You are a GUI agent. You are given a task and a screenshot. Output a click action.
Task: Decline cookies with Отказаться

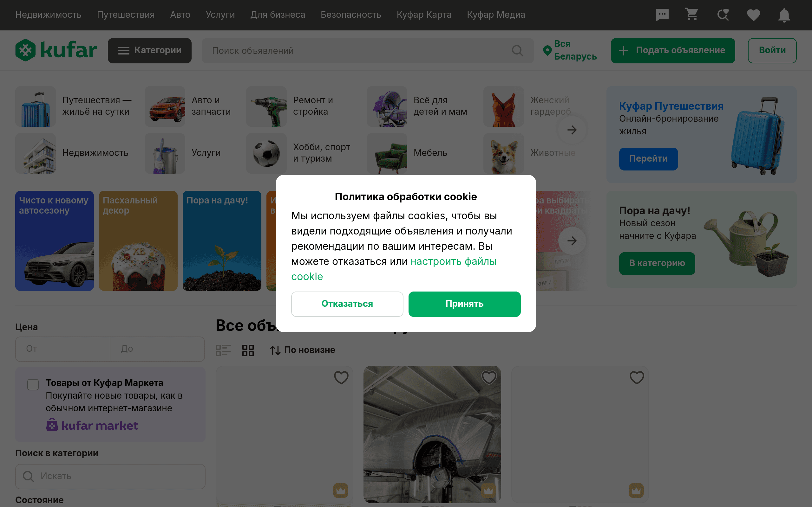347,304
